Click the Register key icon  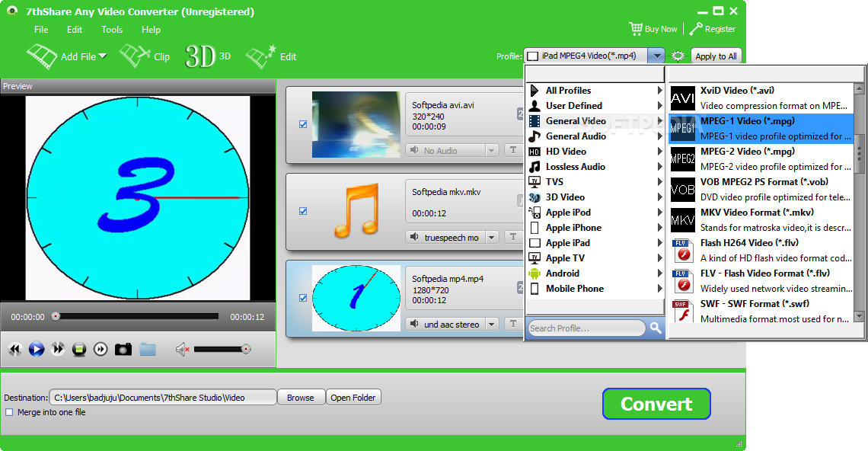click(696, 29)
